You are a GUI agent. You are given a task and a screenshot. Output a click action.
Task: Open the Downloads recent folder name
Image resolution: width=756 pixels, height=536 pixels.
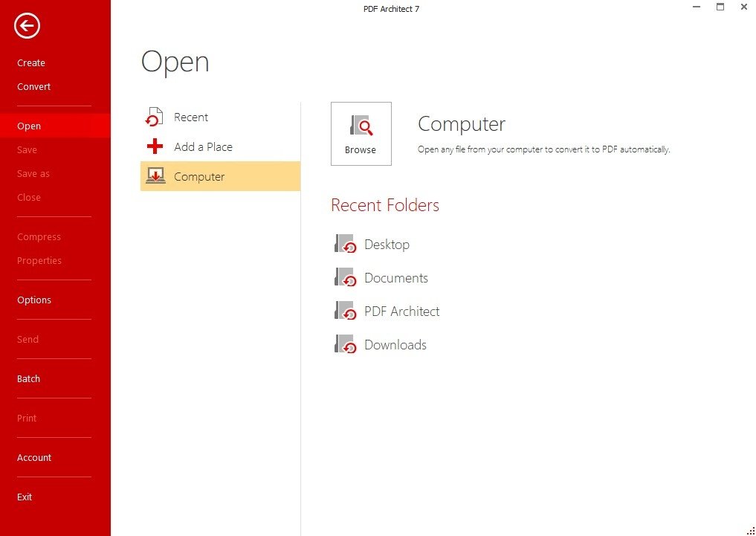pyautogui.click(x=395, y=345)
